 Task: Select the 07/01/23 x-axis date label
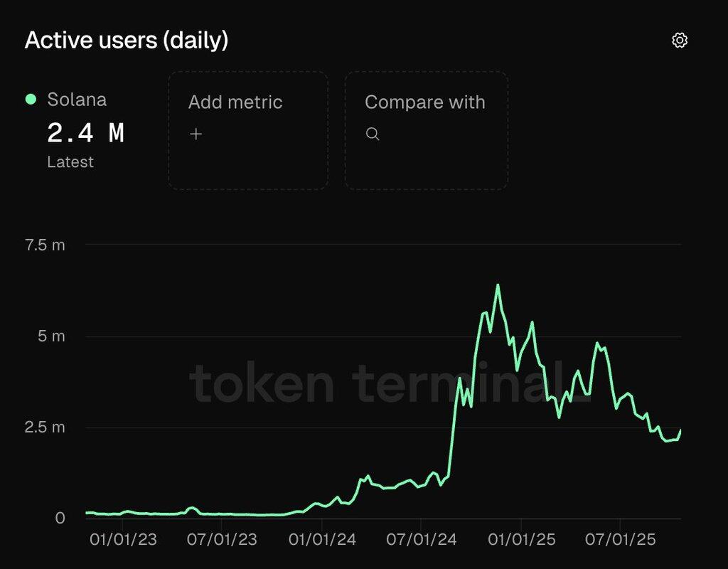[223, 540]
